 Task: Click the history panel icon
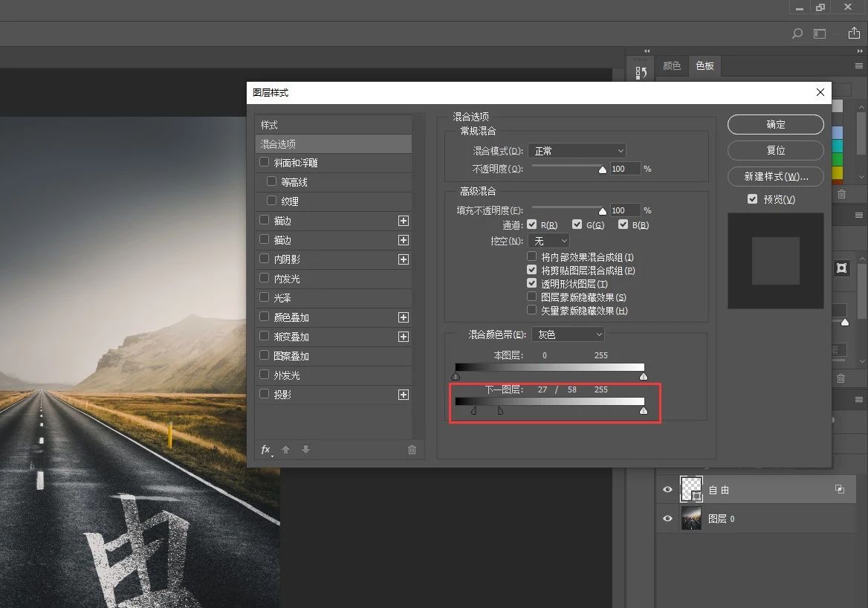pyautogui.click(x=640, y=73)
